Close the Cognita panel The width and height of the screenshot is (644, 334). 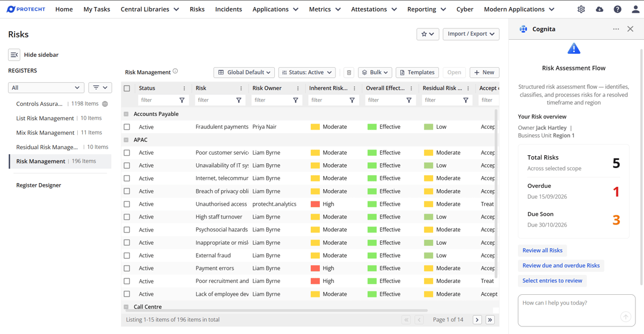tap(631, 29)
